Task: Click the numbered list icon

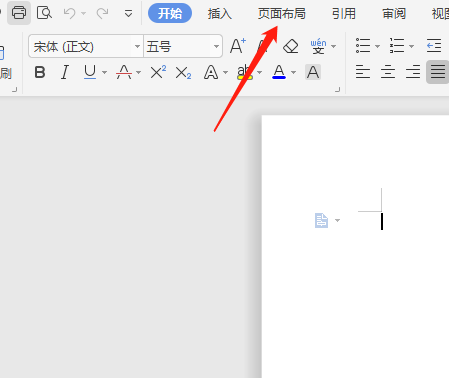Action: click(x=397, y=46)
